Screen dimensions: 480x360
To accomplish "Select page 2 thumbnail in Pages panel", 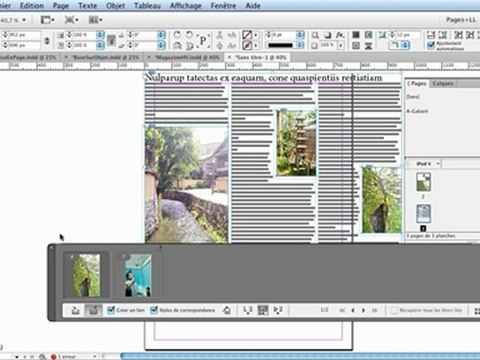I will (423, 182).
